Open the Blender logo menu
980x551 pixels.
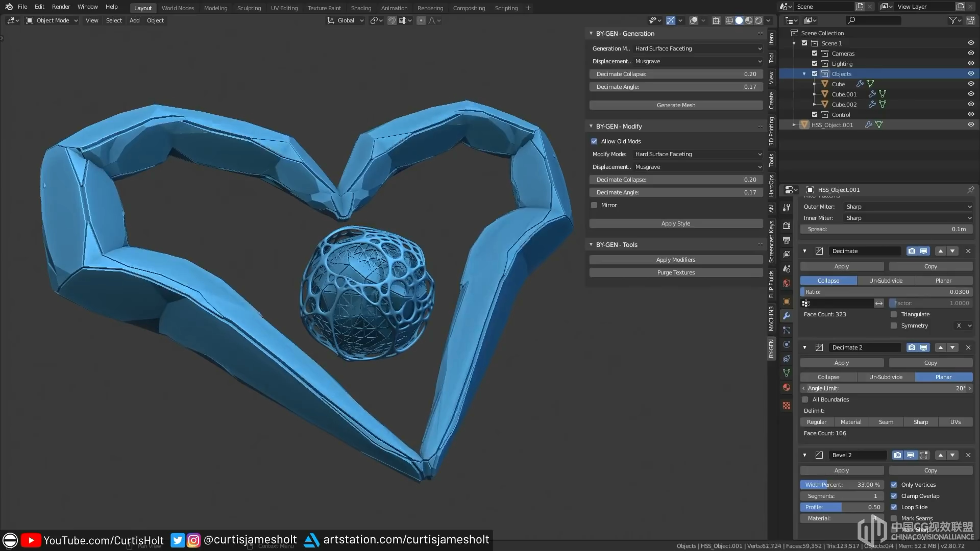coord(9,7)
